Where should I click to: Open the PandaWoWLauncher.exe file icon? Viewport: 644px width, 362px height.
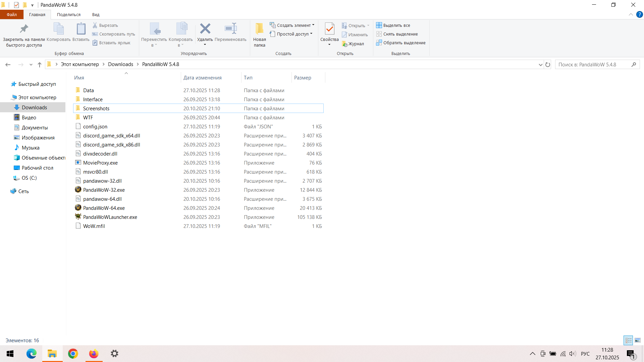coord(78,217)
